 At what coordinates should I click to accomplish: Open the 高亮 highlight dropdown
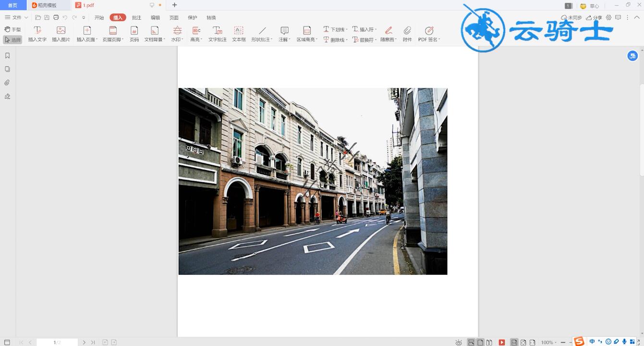click(x=196, y=34)
